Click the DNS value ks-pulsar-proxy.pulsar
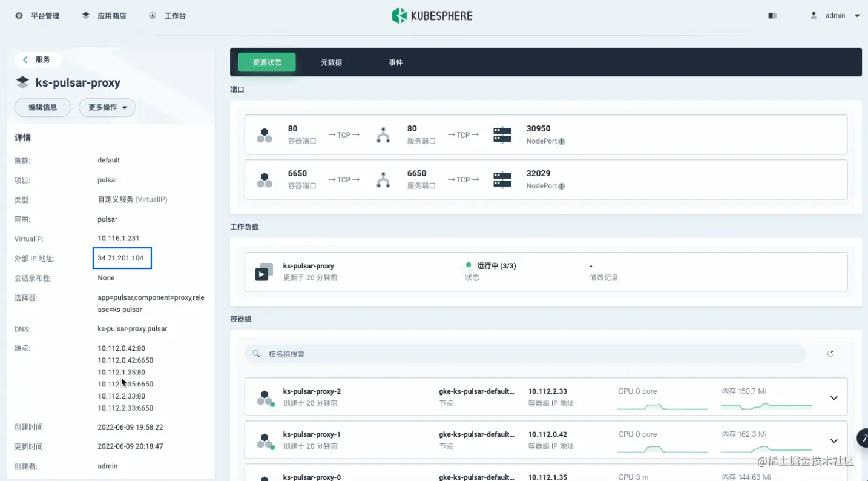 pos(133,328)
